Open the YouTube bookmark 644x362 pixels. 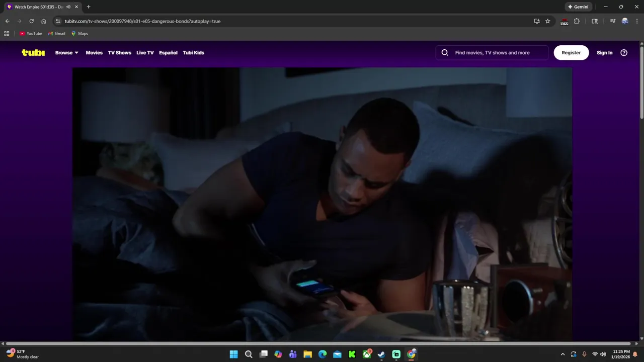31,34
